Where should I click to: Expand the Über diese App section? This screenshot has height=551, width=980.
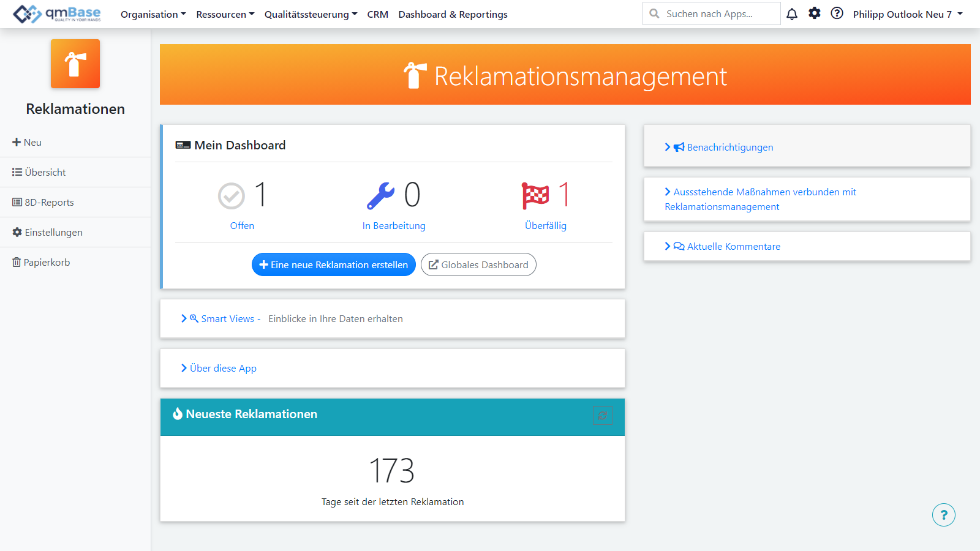[x=219, y=368]
